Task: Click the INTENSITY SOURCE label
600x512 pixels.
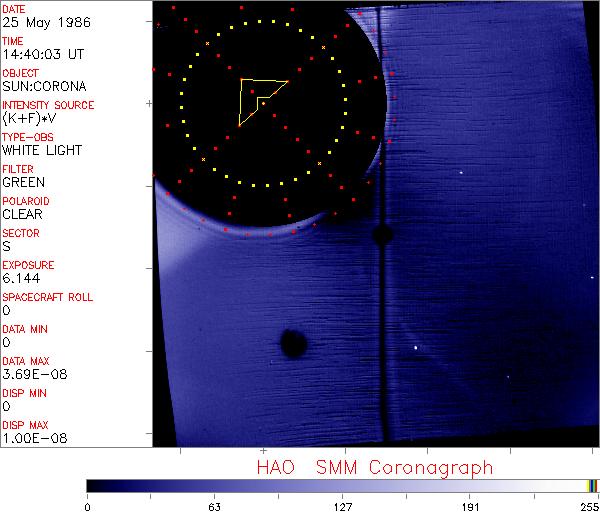Action: point(48,105)
